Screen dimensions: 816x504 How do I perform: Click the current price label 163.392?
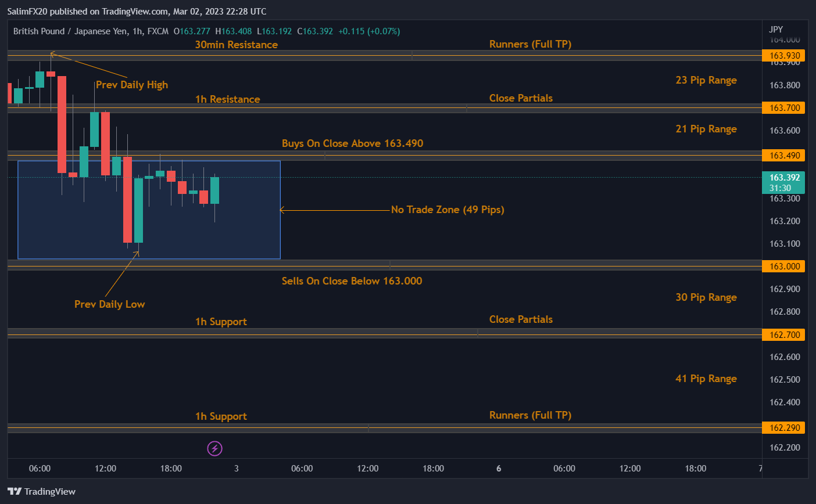pyautogui.click(x=784, y=178)
